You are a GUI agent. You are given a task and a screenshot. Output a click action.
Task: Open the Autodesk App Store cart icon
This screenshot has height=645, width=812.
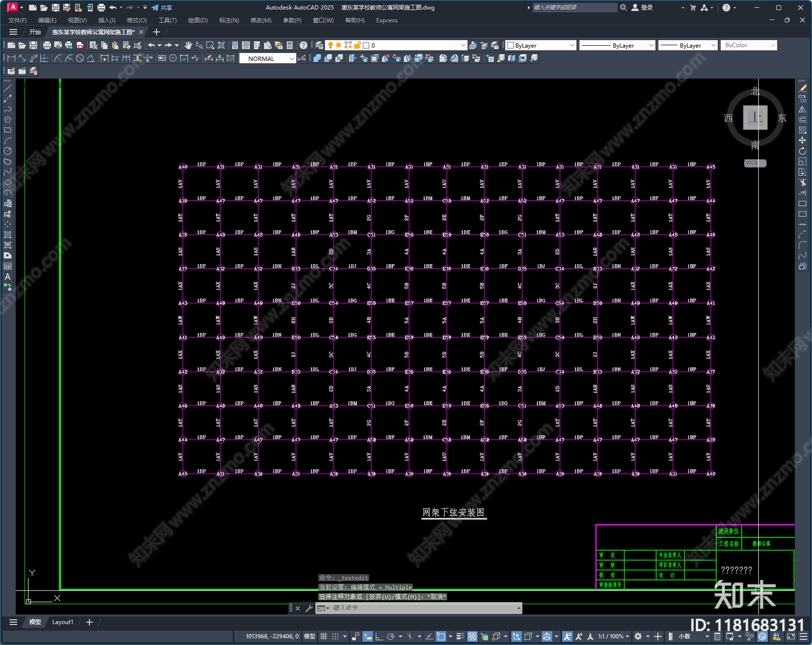coord(693,8)
